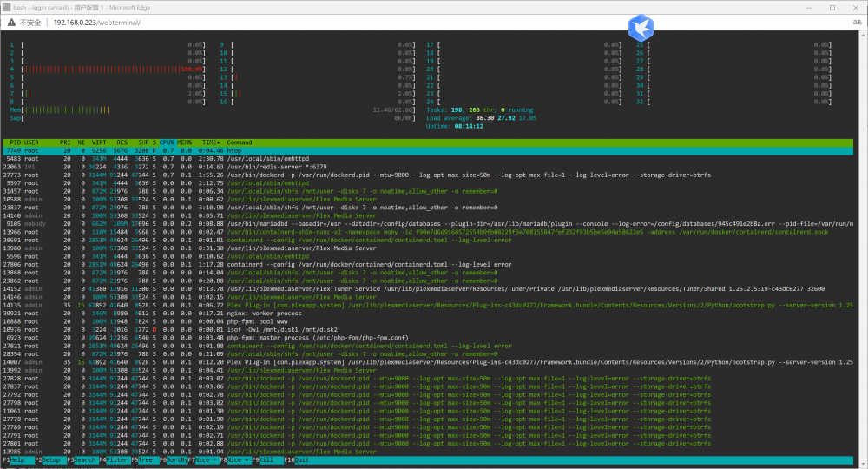Image resolution: width=868 pixels, height=469 pixels.
Task: Select emhttpd process row with PID 5483
Action: [428, 159]
